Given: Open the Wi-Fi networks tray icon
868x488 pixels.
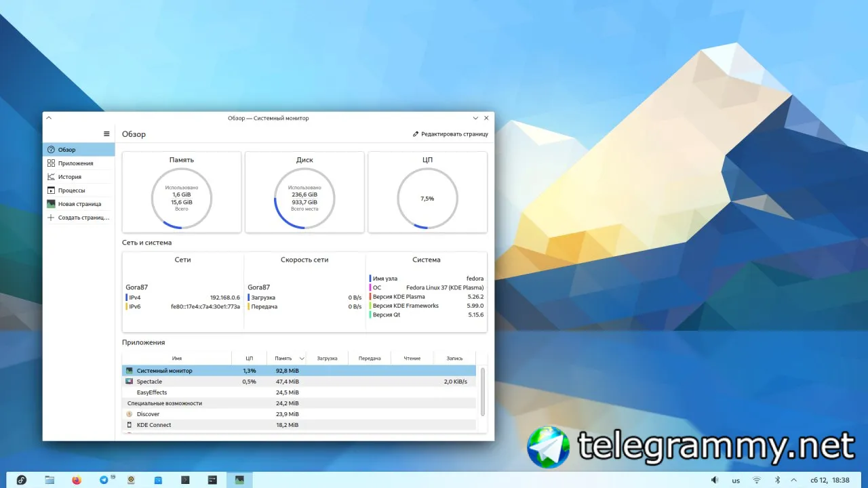Looking at the screenshot, I should tap(757, 480).
